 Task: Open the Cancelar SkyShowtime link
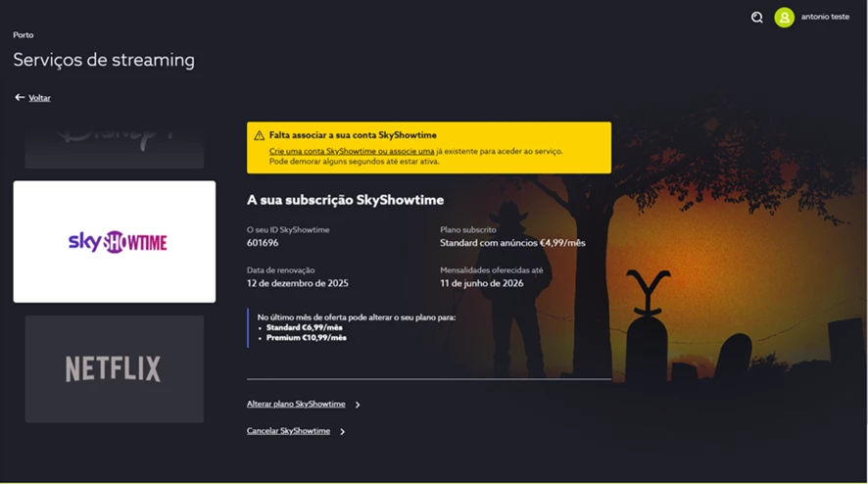point(288,431)
